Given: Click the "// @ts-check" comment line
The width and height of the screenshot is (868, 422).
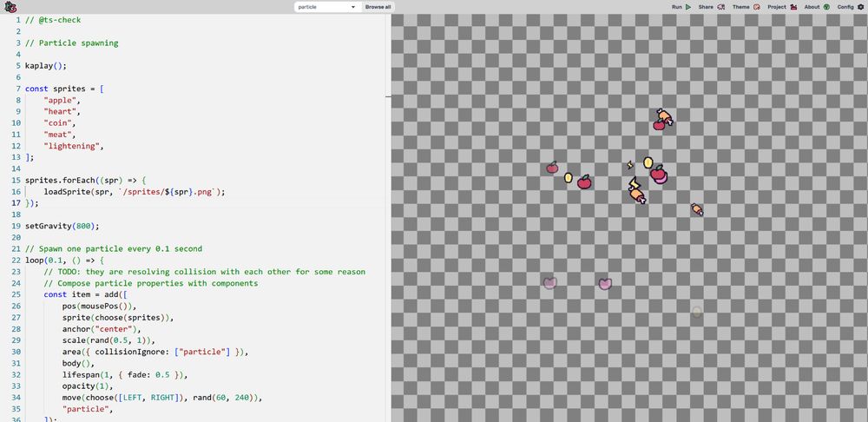Looking at the screenshot, I should click(x=53, y=20).
